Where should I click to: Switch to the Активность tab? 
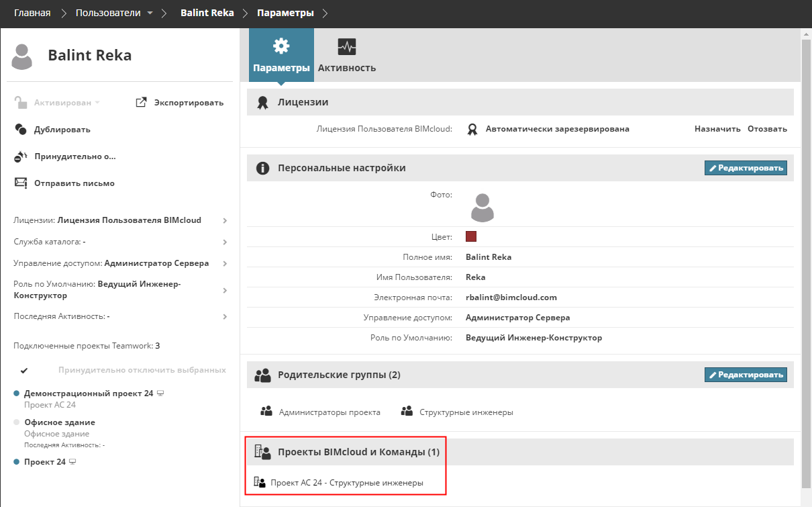point(347,55)
